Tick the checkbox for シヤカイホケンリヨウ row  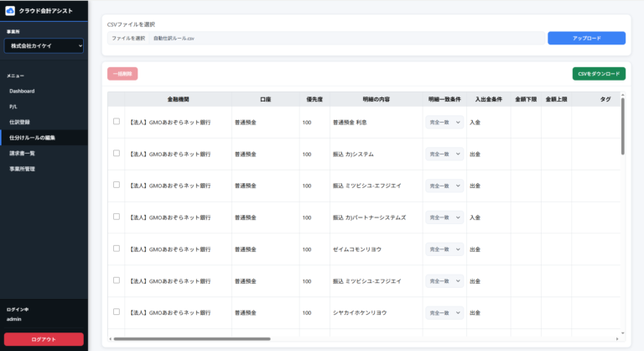coord(117,312)
